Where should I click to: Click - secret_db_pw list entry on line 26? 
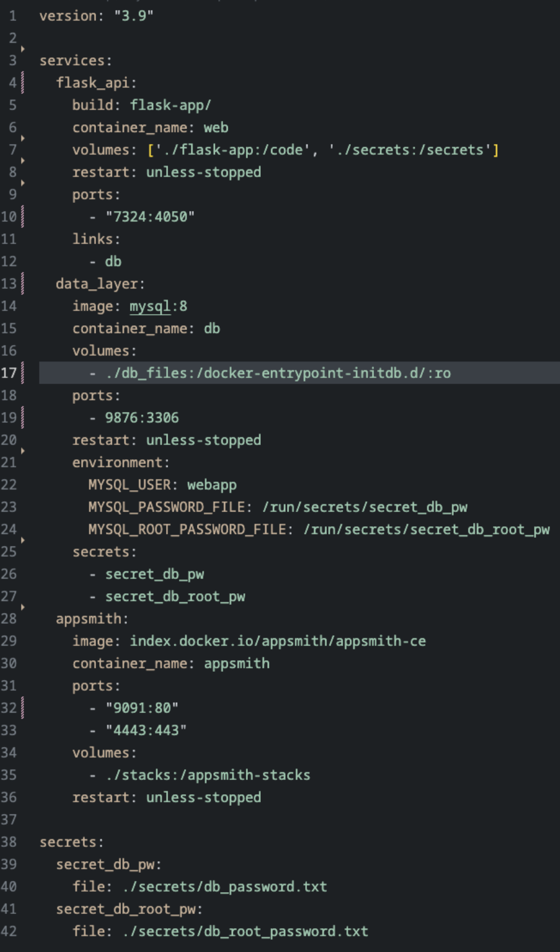(x=147, y=575)
